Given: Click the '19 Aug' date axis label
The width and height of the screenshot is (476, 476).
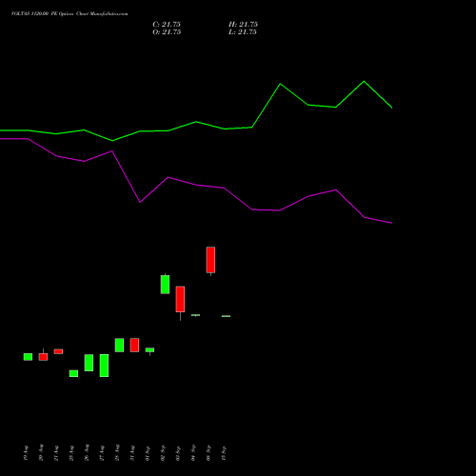Looking at the screenshot, I should coord(26,452).
